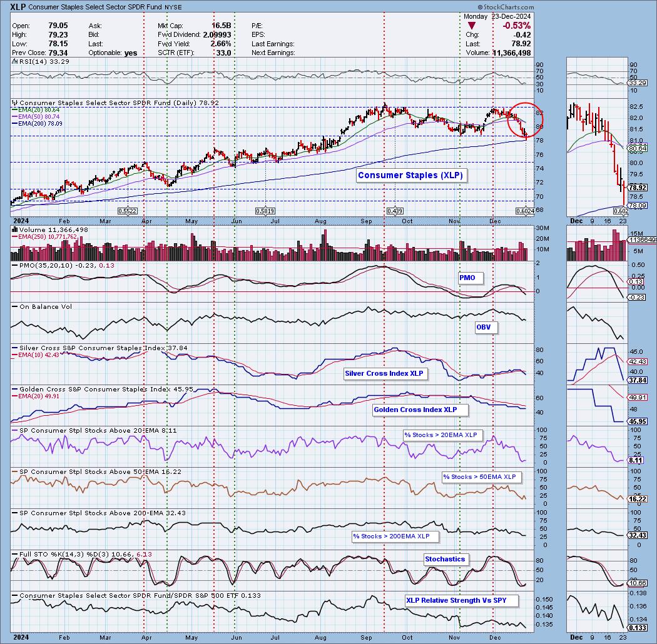Click the 78.92 last price tag in zoom panel

[638, 188]
